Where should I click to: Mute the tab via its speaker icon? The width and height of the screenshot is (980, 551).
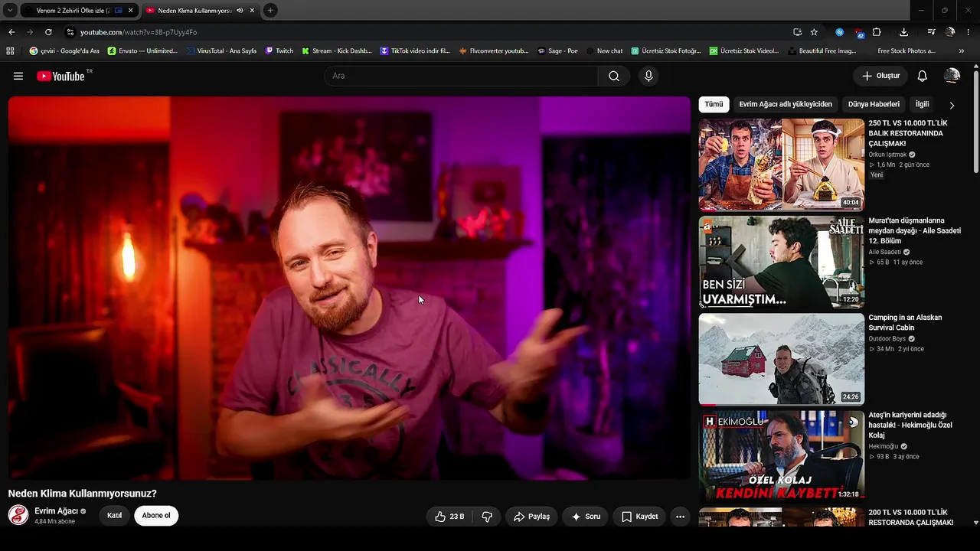(240, 11)
